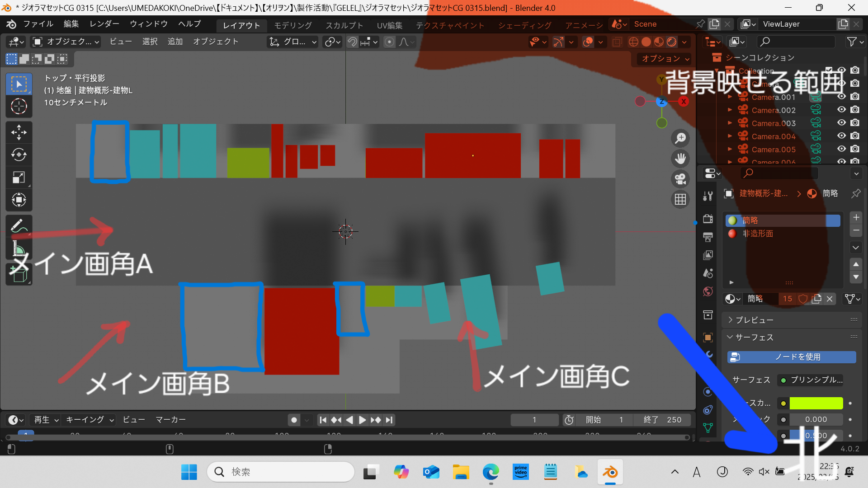Viewport: 868px width, 488px height.
Task: Select the Measure tool
Action: [19, 248]
